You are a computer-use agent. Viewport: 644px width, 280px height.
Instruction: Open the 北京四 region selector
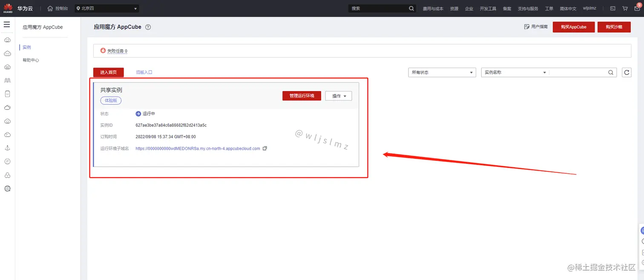[x=107, y=9]
